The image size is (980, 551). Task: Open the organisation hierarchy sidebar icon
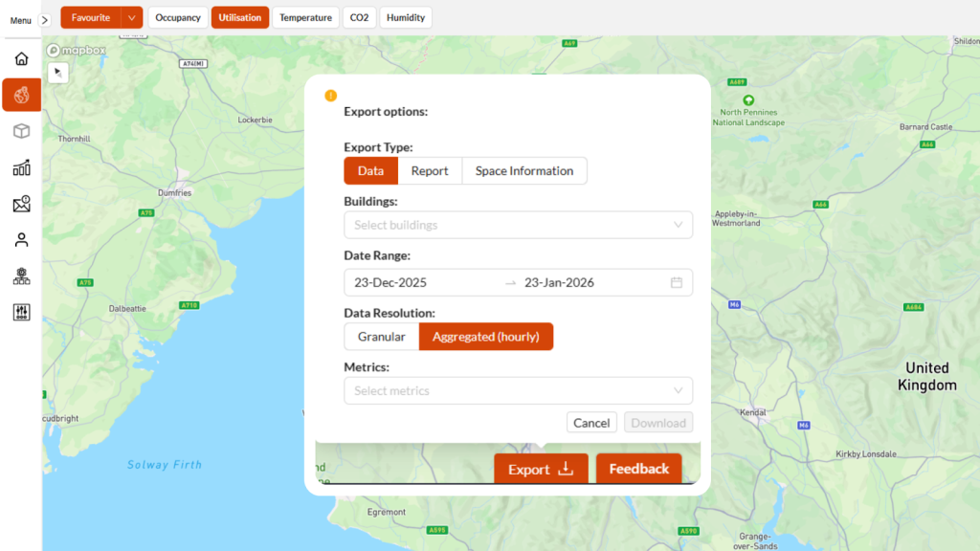tap(21, 276)
